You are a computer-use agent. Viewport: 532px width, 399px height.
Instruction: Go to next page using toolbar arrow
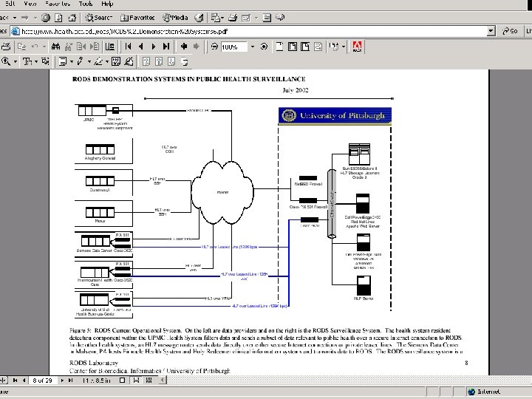[154, 47]
